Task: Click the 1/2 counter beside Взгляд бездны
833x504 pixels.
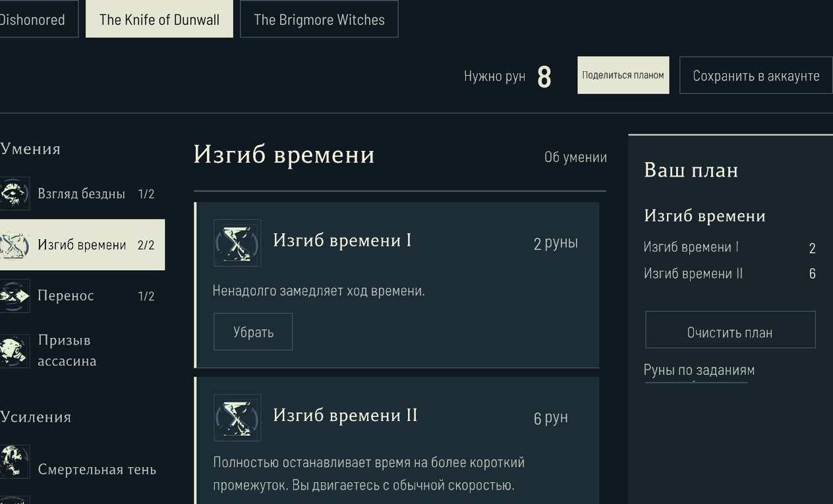Action: pyautogui.click(x=146, y=194)
